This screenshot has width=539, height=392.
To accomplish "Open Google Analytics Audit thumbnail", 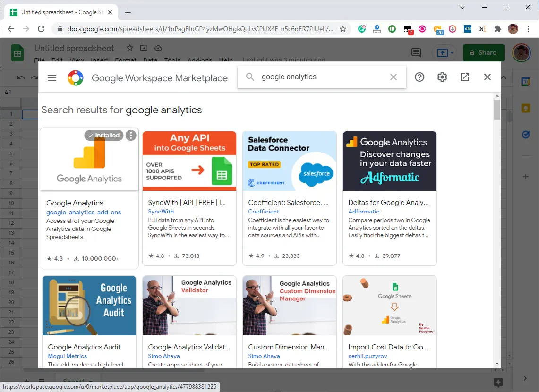I will tap(89, 306).
